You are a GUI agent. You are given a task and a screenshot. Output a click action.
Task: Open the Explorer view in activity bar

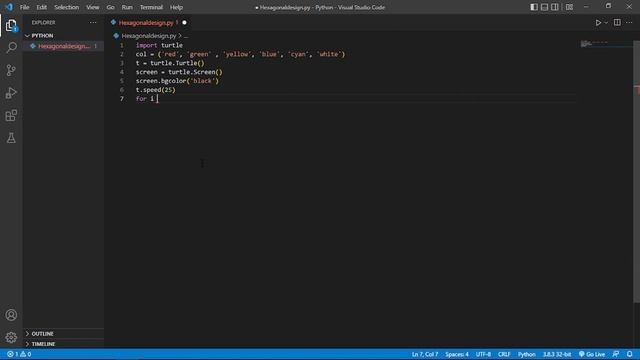[x=11, y=25]
